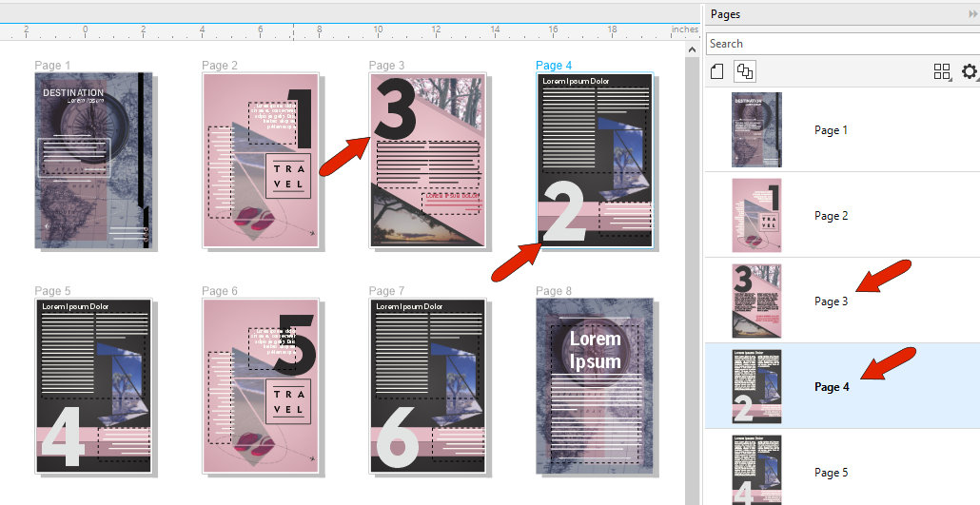Open Pages docker settings gear

coord(970,71)
